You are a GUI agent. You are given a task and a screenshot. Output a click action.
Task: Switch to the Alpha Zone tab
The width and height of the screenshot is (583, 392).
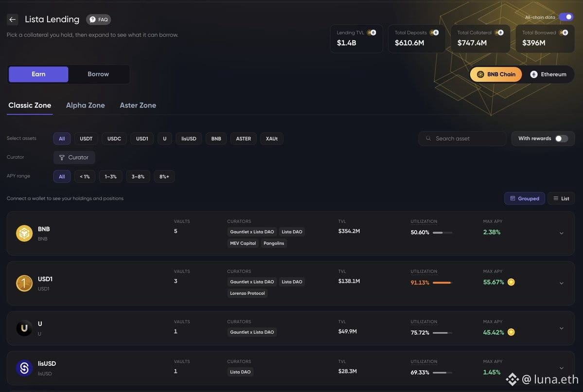[85, 105]
